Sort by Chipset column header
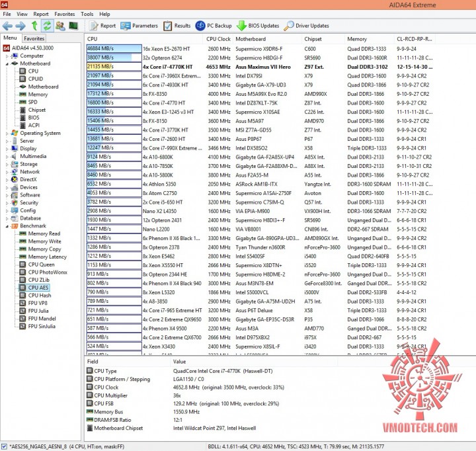The image size is (476, 451). pos(323,39)
